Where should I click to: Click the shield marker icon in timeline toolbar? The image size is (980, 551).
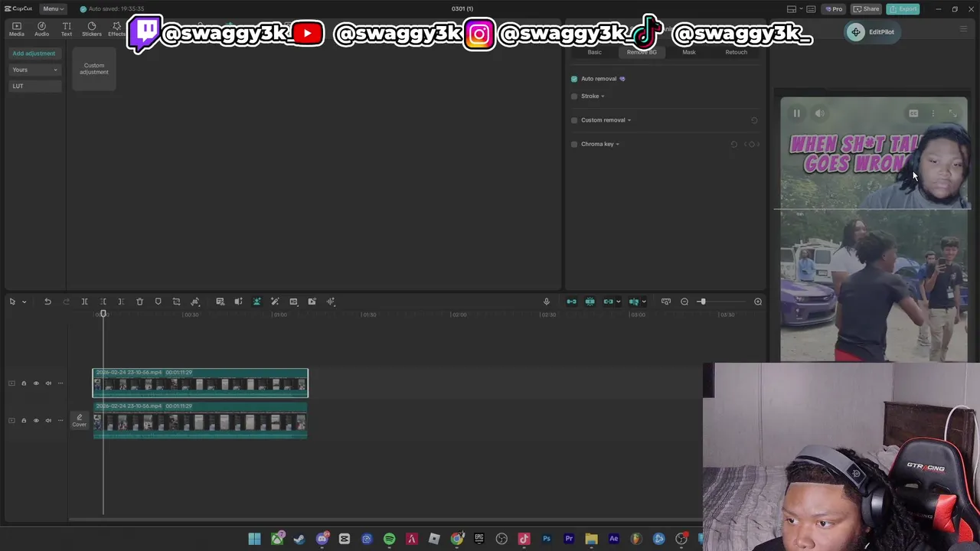[158, 302]
